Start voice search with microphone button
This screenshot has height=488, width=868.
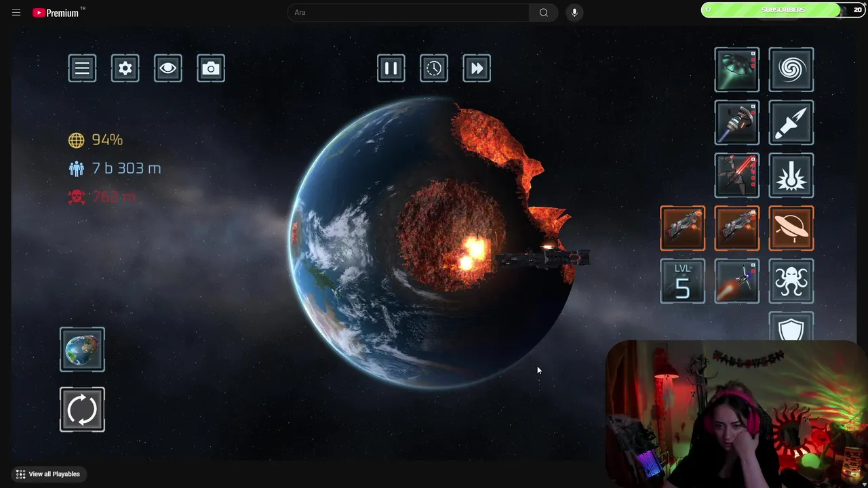click(x=574, y=12)
